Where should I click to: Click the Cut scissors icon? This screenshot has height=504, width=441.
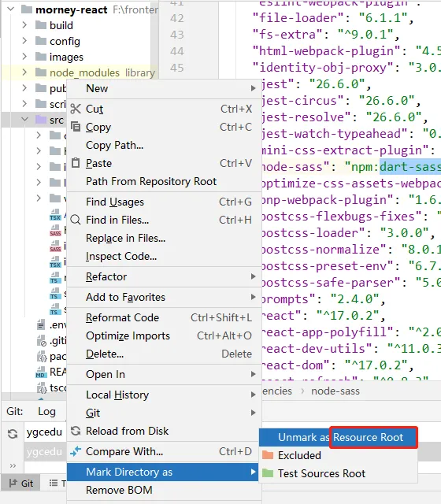click(76, 109)
